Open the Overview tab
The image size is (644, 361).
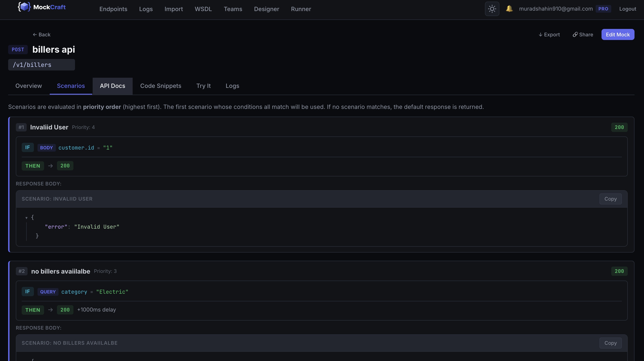coord(28,86)
